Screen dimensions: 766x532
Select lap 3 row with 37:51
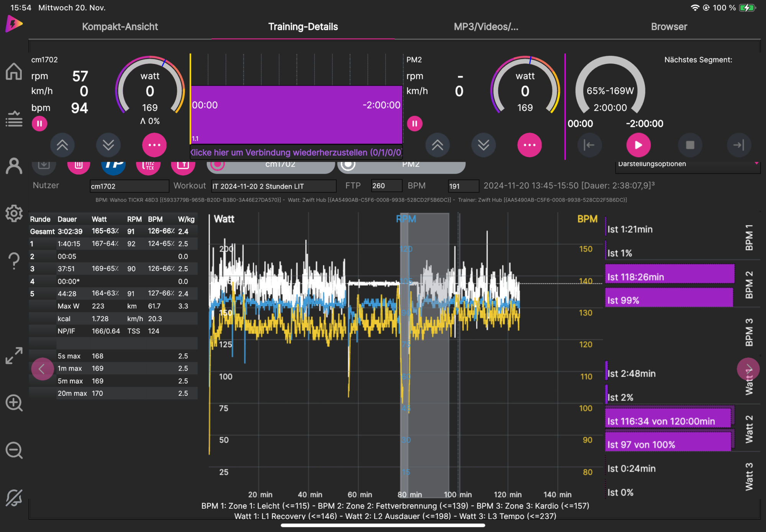tap(113, 269)
